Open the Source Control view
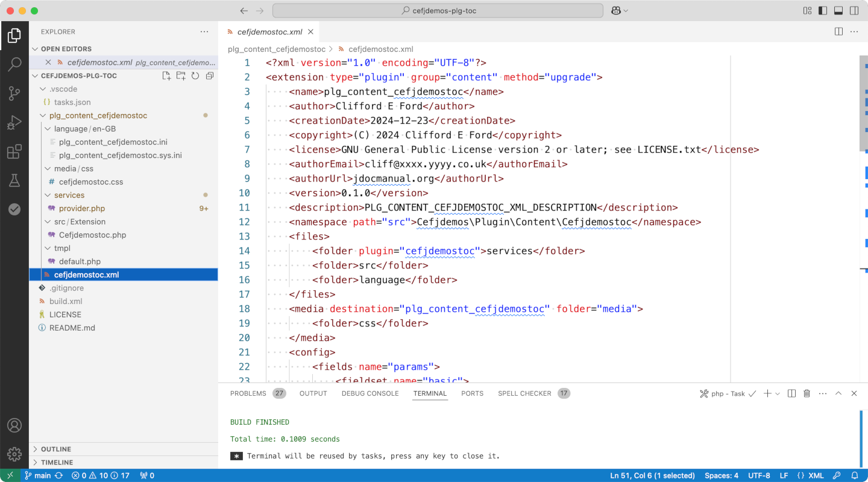Image resolution: width=868 pixels, height=482 pixels. tap(14, 94)
